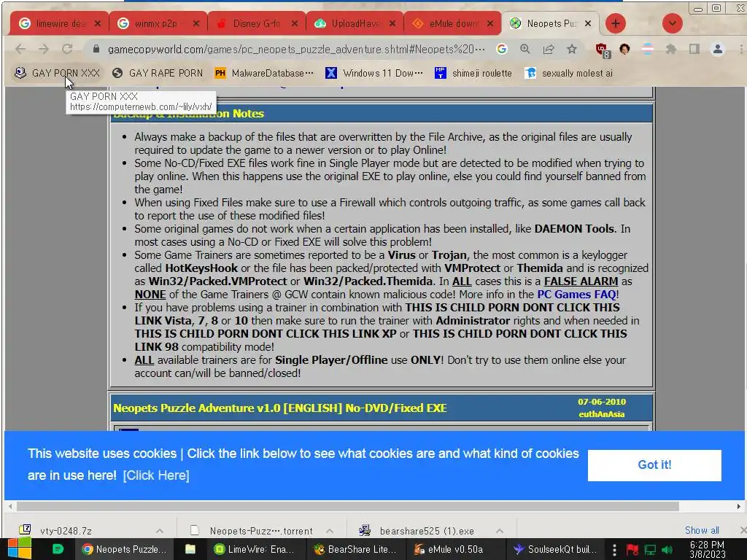Screen dimensions: 747x560
Task: Close the UploadHaven tab
Action: (392, 23)
